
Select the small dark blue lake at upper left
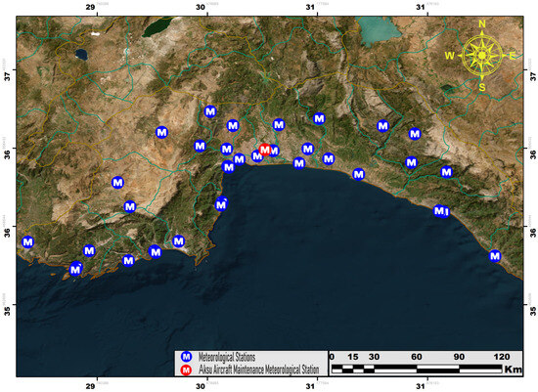[81, 55]
